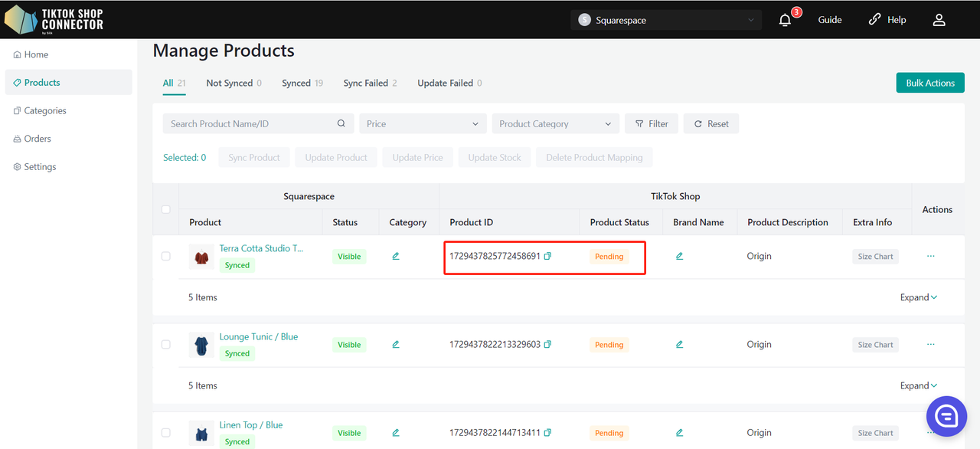This screenshot has width=980, height=449.
Task: Switch to the Sync Failed tab
Action: [369, 84]
